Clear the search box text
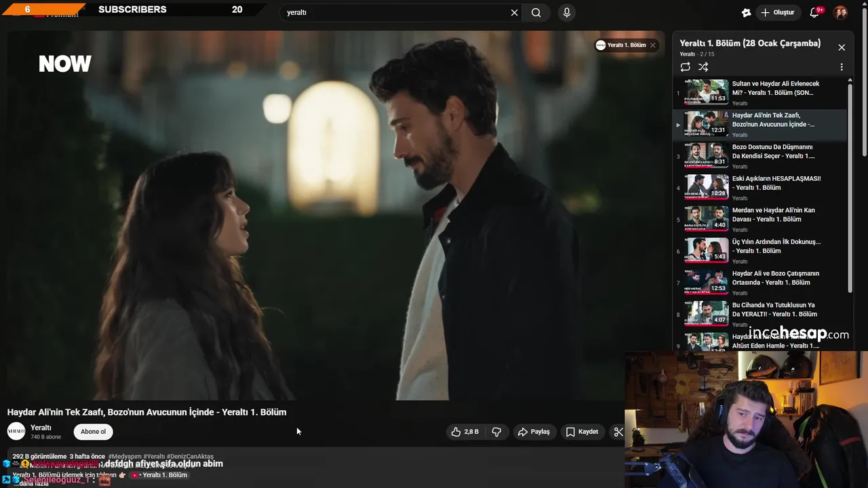Image resolution: width=868 pixels, height=488 pixels. click(x=514, y=12)
